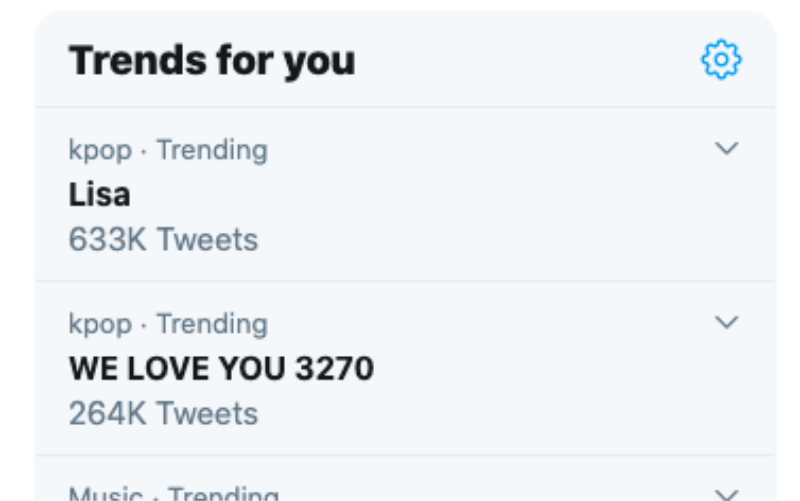Click the 264K Tweets count
Image resolution: width=800 pixels, height=501 pixels.
(163, 413)
